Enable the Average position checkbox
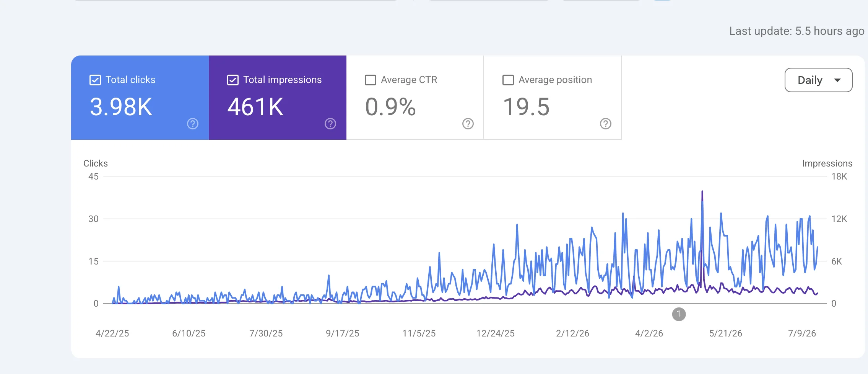Viewport: 868px width, 374px height. pyautogui.click(x=508, y=80)
